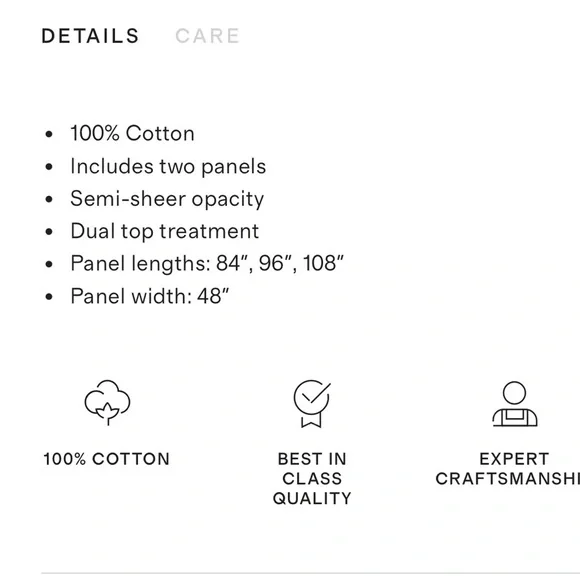
Task: Click the word 'QUALITY' under the badge
Action: point(312,498)
